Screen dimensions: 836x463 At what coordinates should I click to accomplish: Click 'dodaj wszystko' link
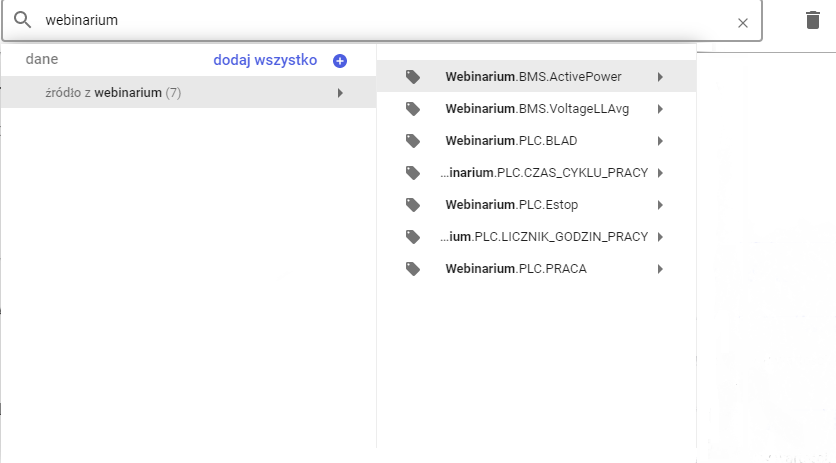point(265,60)
